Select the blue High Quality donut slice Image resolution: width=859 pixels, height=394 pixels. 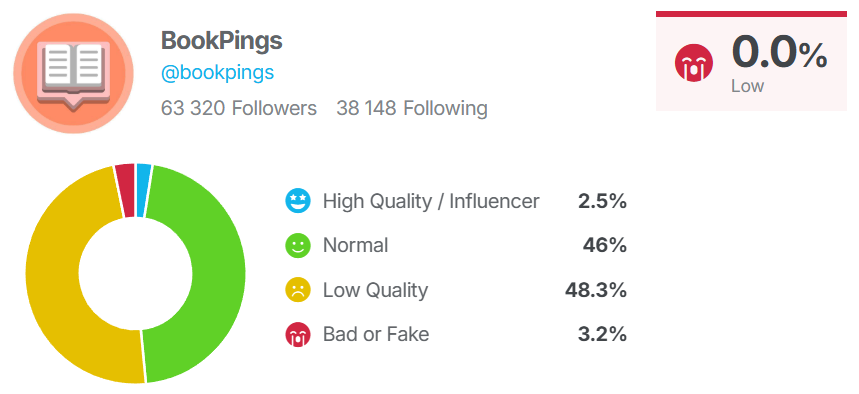(x=143, y=191)
